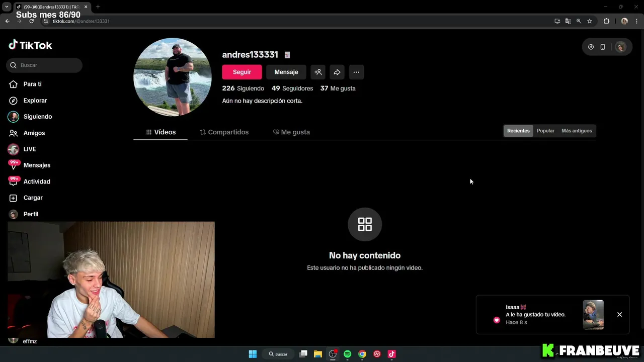Viewport: 644px width, 362px height.
Task: Open the LIVE section
Action: [22, 149]
